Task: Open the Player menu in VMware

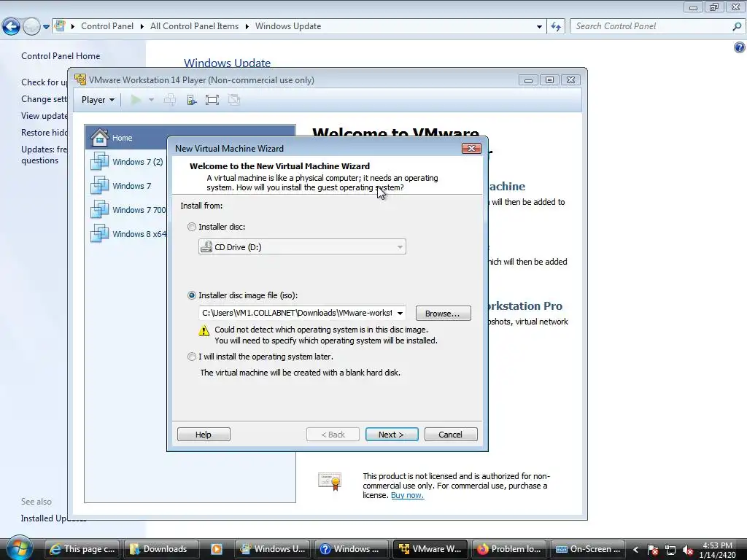Action: click(98, 99)
